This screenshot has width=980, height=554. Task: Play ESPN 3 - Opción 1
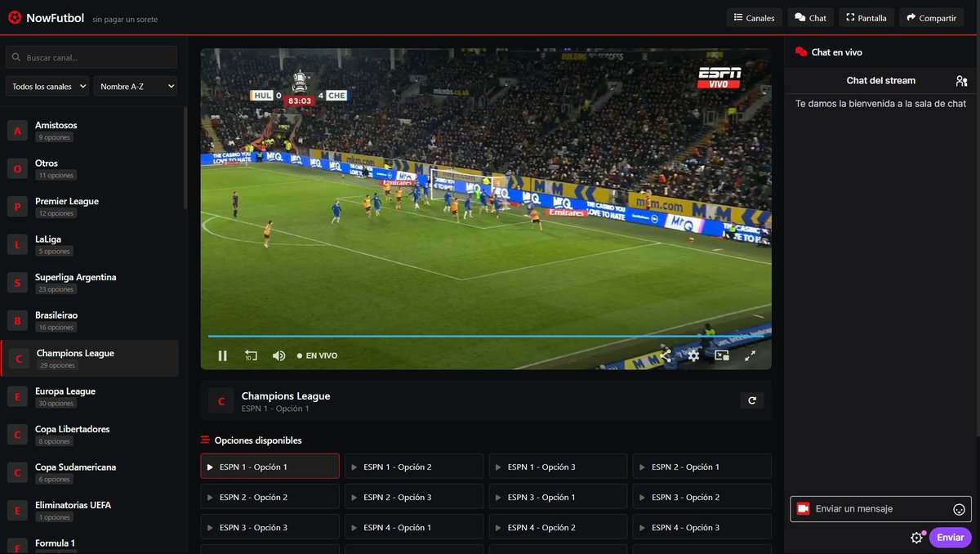click(558, 497)
